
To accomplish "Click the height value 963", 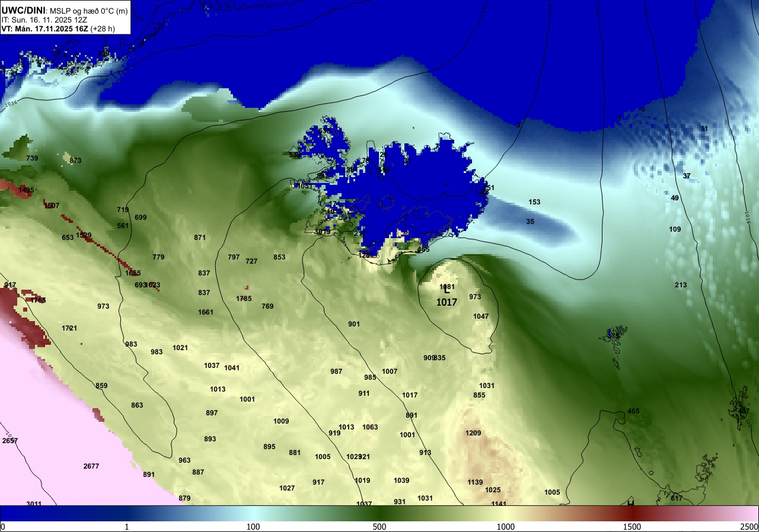I will point(184,460).
